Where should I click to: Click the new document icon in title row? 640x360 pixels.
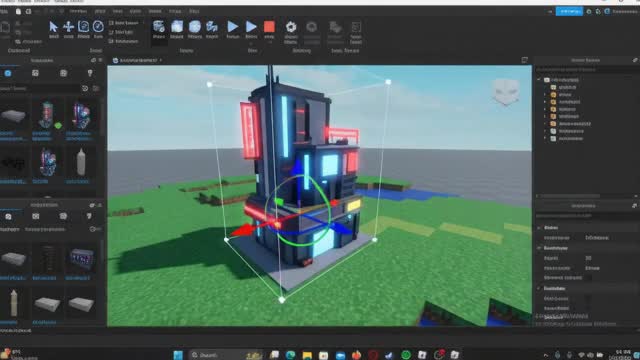pos(18,11)
